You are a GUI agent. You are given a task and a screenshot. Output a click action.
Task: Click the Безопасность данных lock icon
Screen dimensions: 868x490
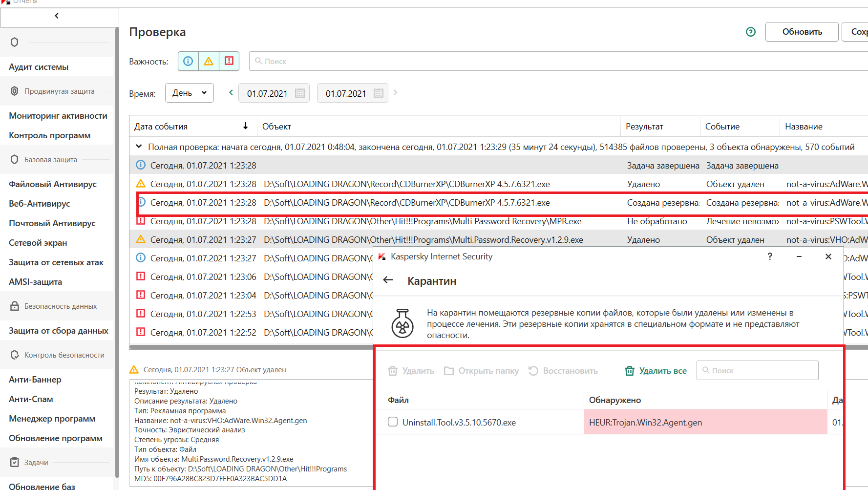pos(15,306)
